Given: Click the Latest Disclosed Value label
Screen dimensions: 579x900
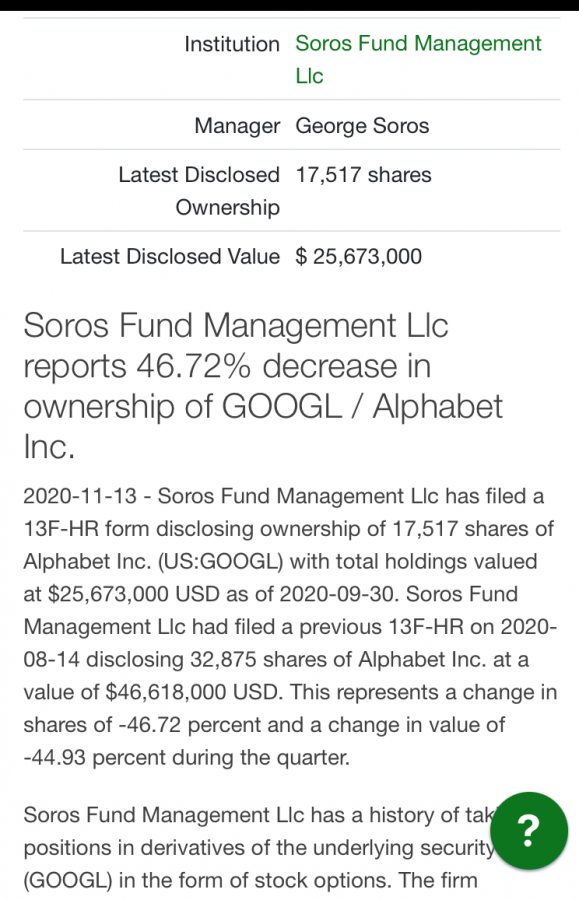Looking at the screenshot, I should (170, 257).
